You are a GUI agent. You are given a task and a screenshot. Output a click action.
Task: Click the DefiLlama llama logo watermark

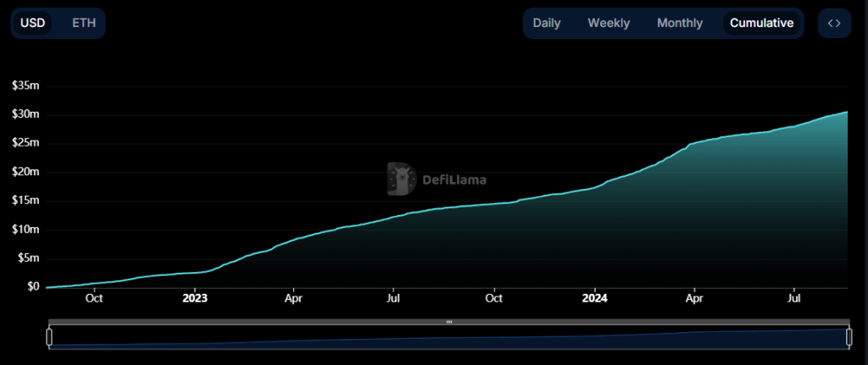400,179
